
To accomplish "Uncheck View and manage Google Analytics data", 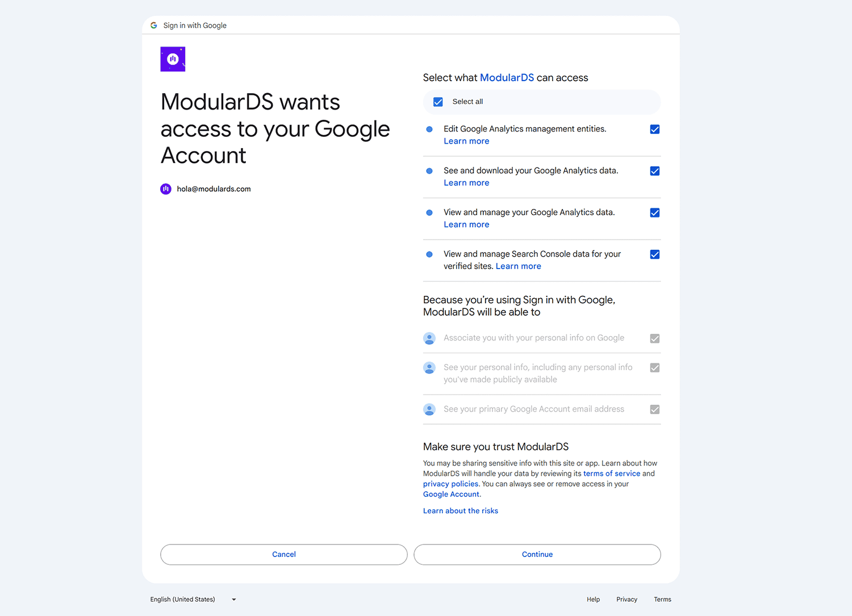I will pos(655,213).
